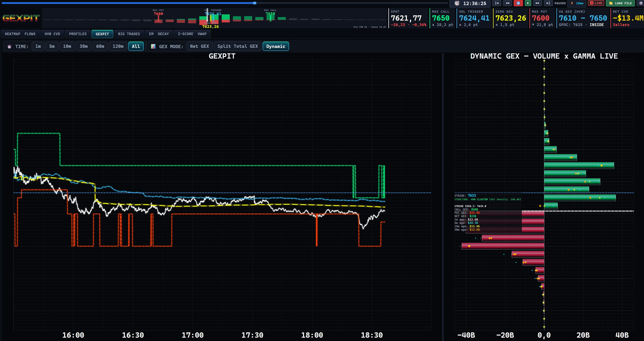The height and width of the screenshot is (341, 644).
Task: Click the strike 7633 label
Action: point(472,196)
